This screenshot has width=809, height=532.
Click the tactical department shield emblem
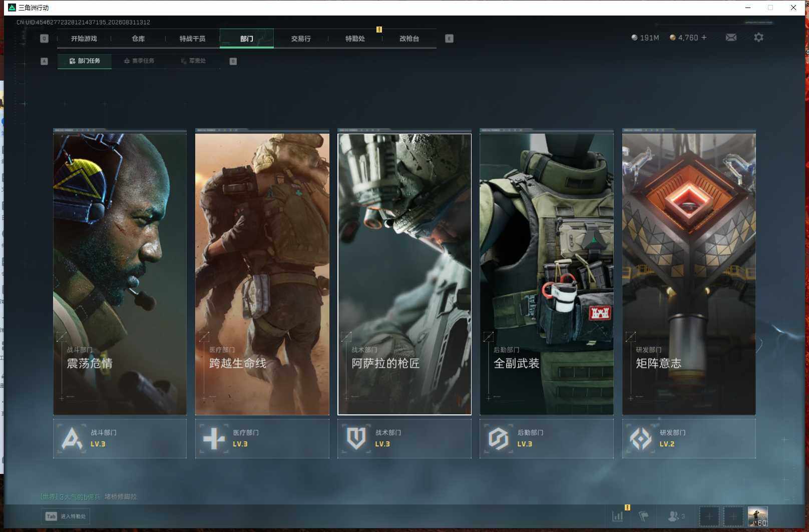(356, 438)
